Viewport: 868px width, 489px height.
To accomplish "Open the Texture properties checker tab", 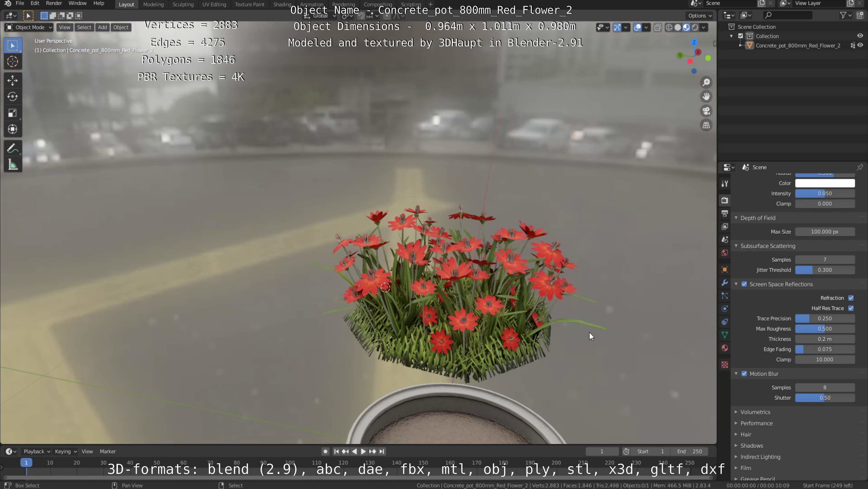I will (x=725, y=365).
